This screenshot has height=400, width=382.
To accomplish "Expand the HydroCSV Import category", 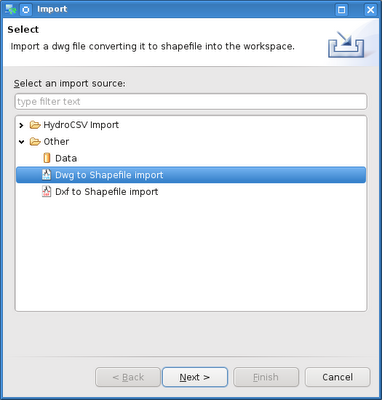I will [22, 125].
